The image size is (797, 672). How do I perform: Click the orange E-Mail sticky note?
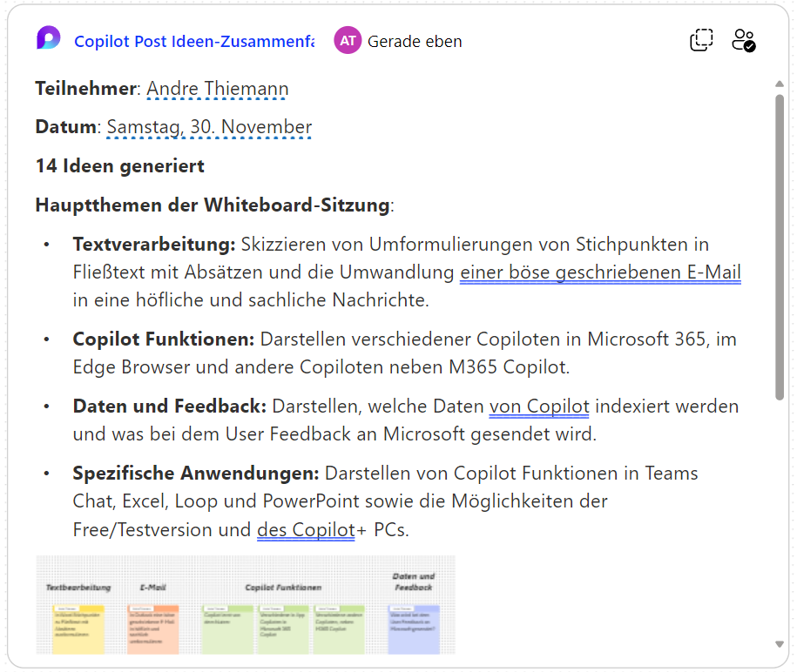pyautogui.click(x=152, y=628)
